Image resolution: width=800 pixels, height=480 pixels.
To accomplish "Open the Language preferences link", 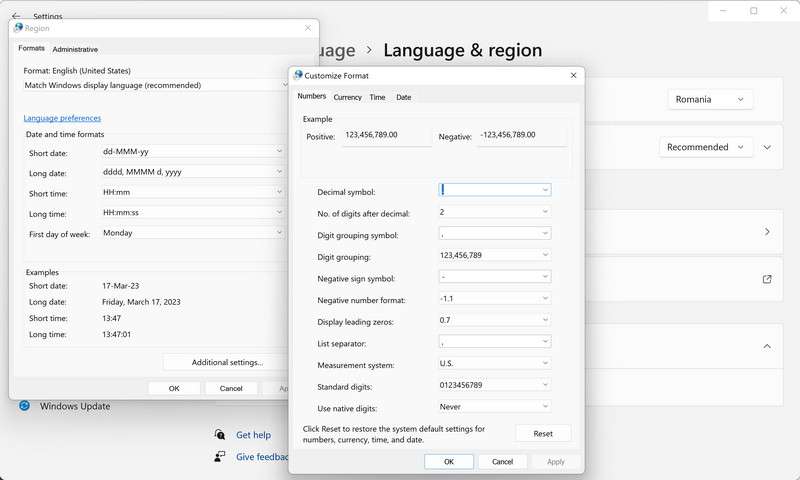I will point(62,118).
